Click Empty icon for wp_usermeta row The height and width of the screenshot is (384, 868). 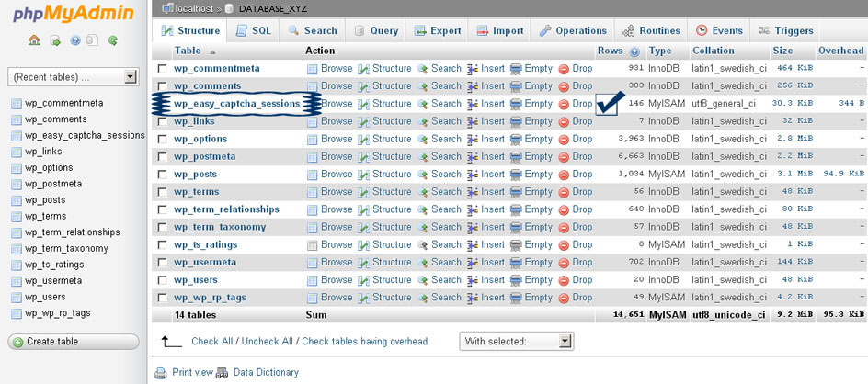tap(516, 263)
